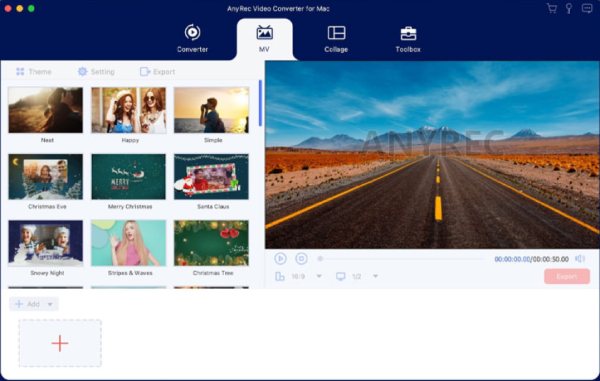Screen dimensions: 600x381
Task: Choose the Simple theme thumbnail
Action: (x=212, y=110)
